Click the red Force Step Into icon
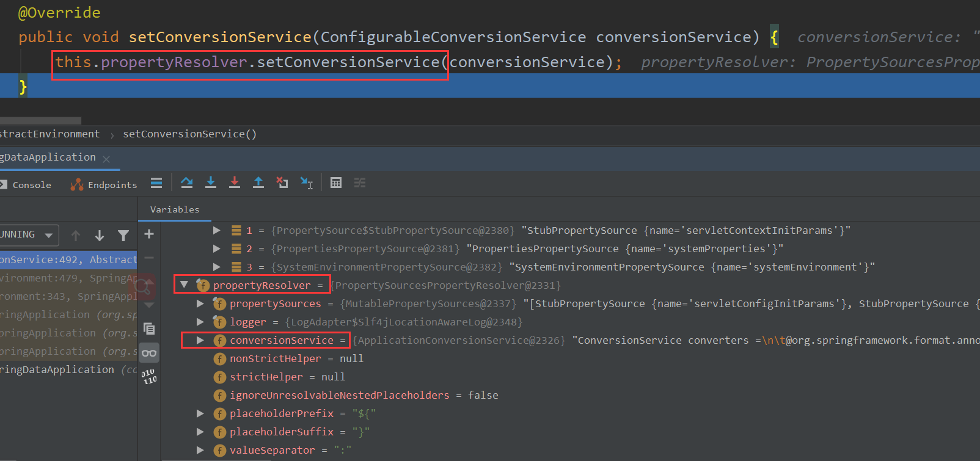The width and height of the screenshot is (980, 461). click(x=235, y=183)
